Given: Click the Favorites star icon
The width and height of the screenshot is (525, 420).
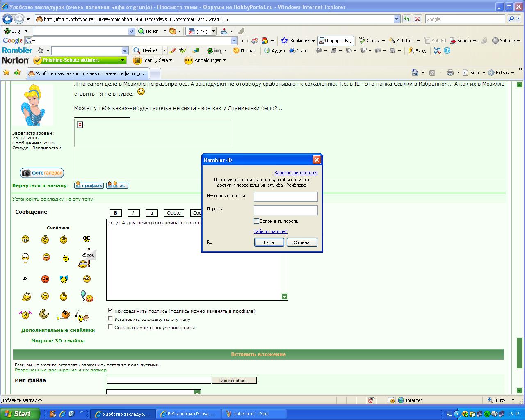Looking at the screenshot, I should pos(6,73).
